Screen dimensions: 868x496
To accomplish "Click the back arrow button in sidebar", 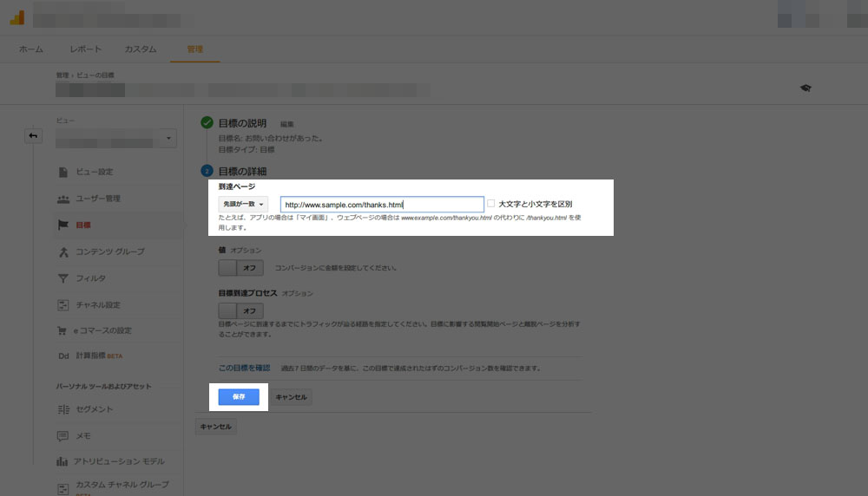I will click(x=33, y=136).
